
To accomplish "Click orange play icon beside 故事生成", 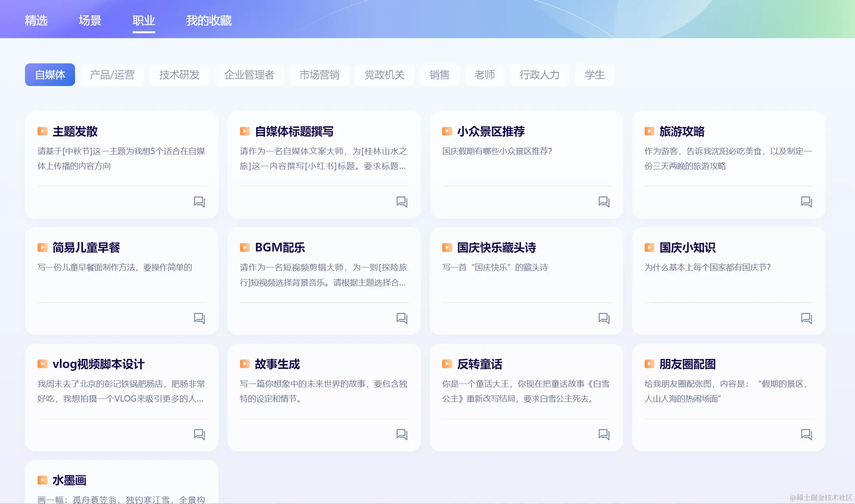I will (x=245, y=364).
